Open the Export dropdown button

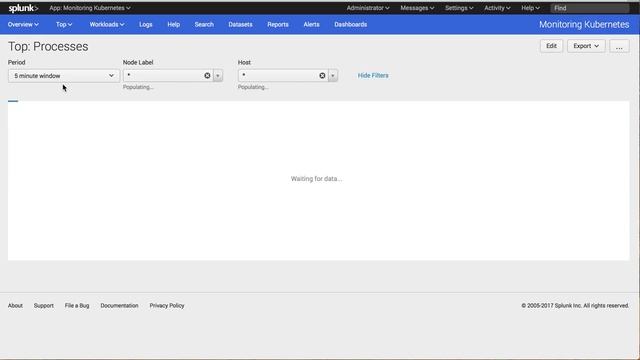click(586, 46)
